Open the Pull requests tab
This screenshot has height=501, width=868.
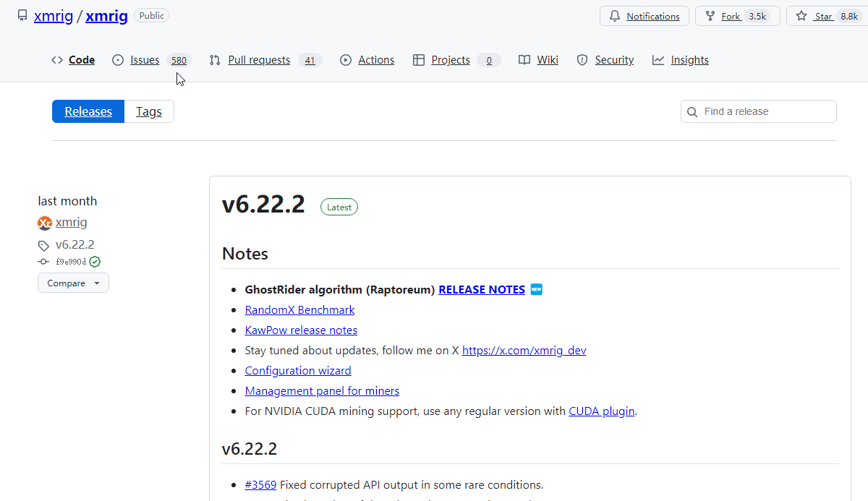pos(258,60)
